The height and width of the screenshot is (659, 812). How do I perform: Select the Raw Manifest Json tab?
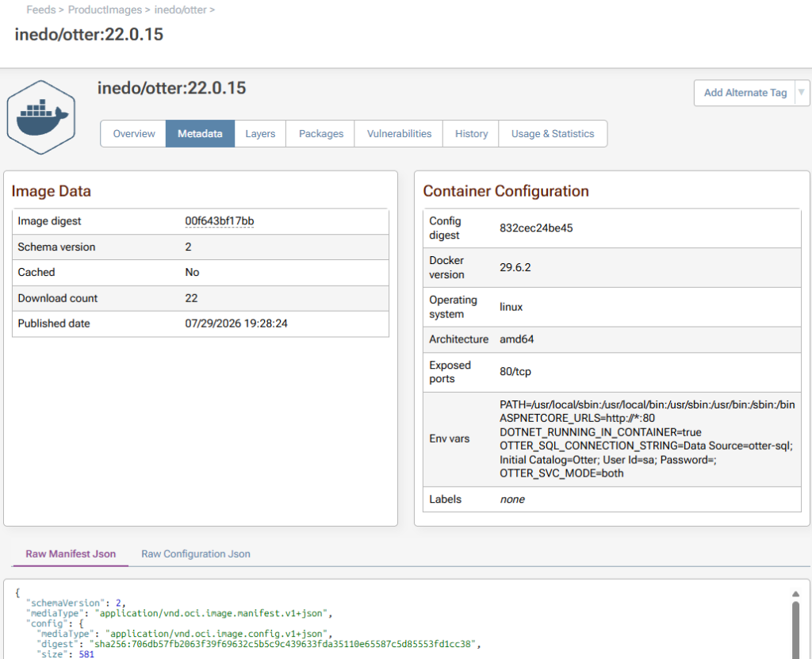[71, 554]
